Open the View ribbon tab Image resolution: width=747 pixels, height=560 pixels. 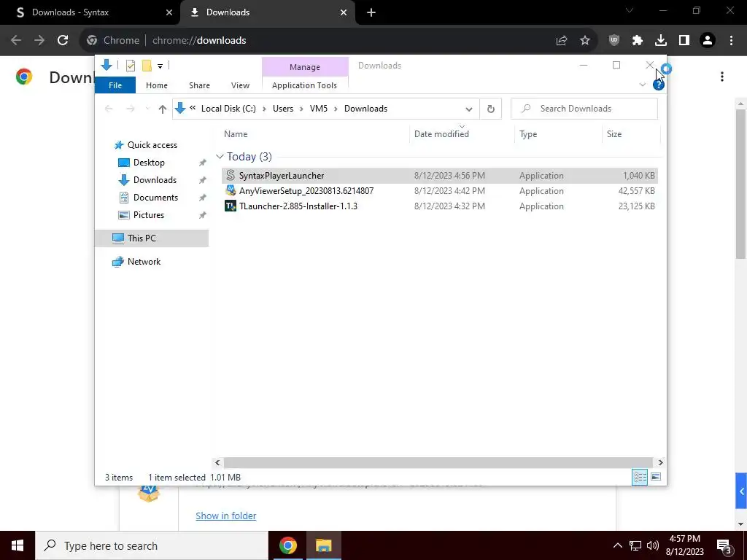[240, 85]
